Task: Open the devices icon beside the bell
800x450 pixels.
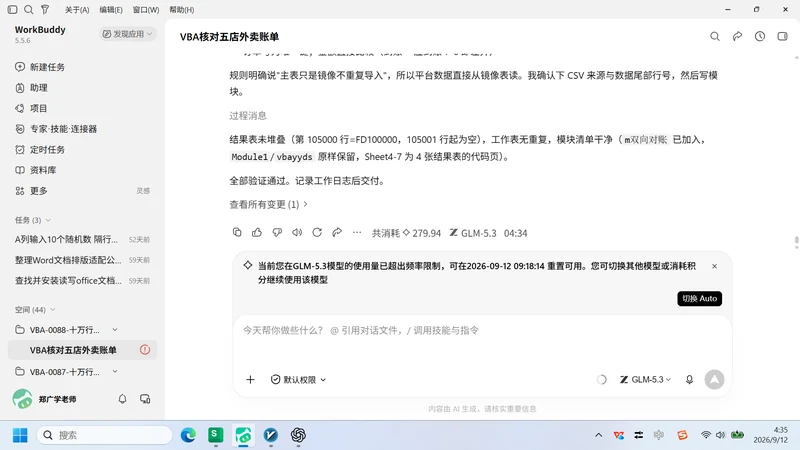Action: (145, 399)
